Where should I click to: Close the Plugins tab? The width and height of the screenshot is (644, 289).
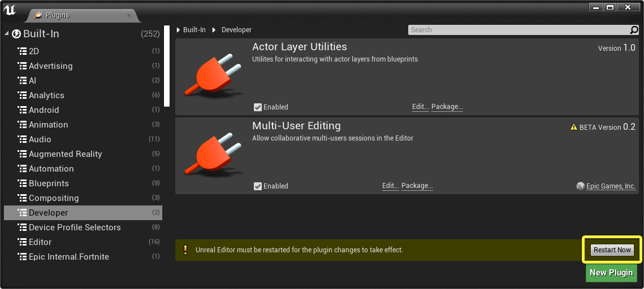tap(129, 15)
